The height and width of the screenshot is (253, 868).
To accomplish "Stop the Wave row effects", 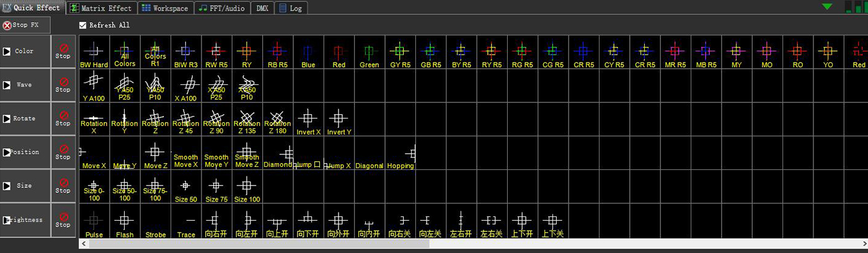I will (63, 85).
